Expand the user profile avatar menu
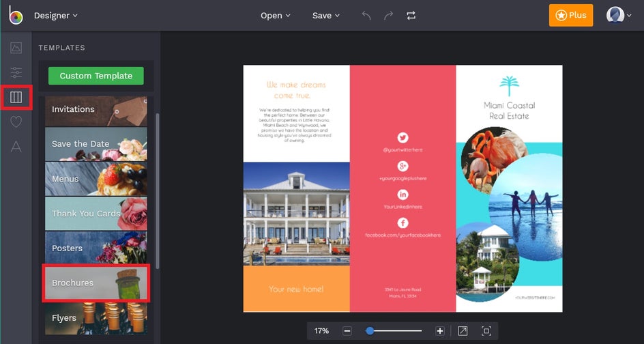 pyautogui.click(x=619, y=16)
